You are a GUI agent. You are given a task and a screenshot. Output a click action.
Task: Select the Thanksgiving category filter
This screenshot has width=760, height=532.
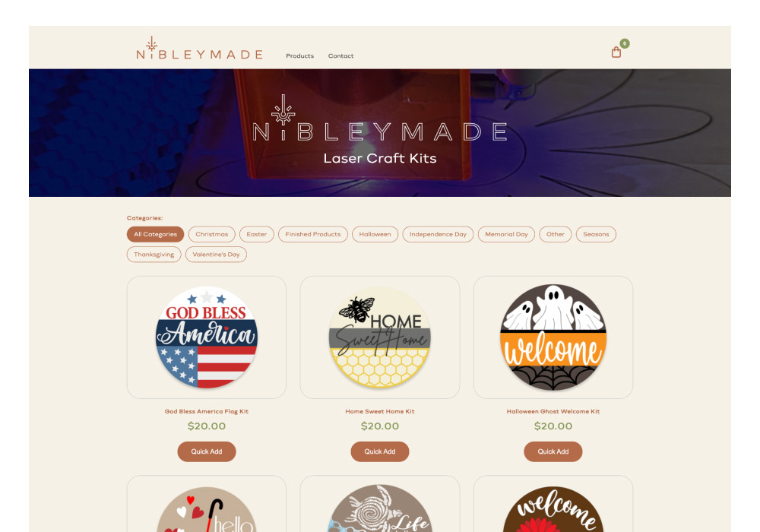[x=154, y=255]
